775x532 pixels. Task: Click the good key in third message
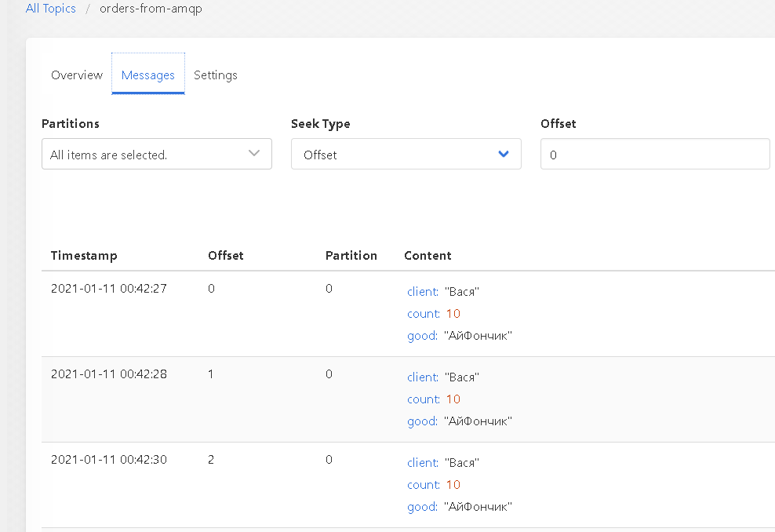pyautogui.click(x=422, y=507)
